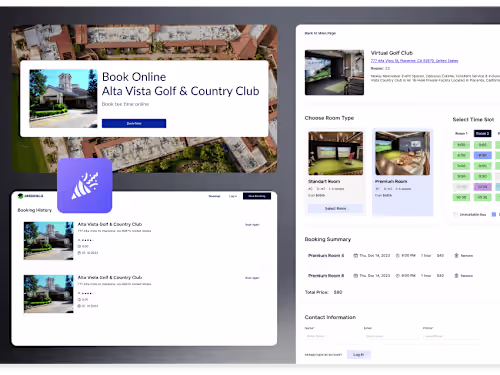Click calendar icon in first booking summary row
Viewport: 500px width, 375px height.
[x=355, y=256]
